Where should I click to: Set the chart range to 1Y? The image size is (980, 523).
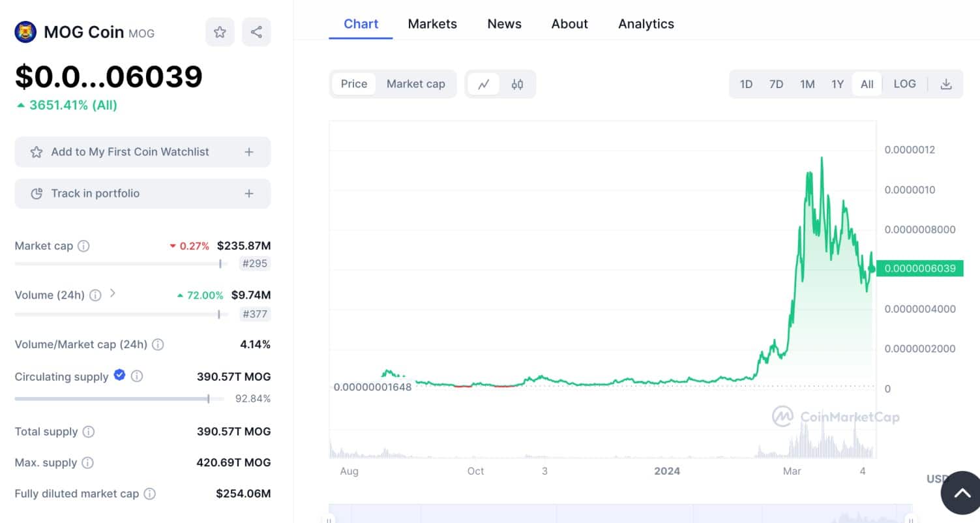(837, 84)
